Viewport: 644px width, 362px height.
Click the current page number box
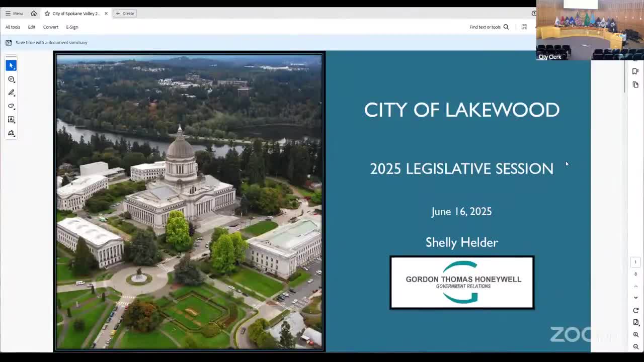635,262
